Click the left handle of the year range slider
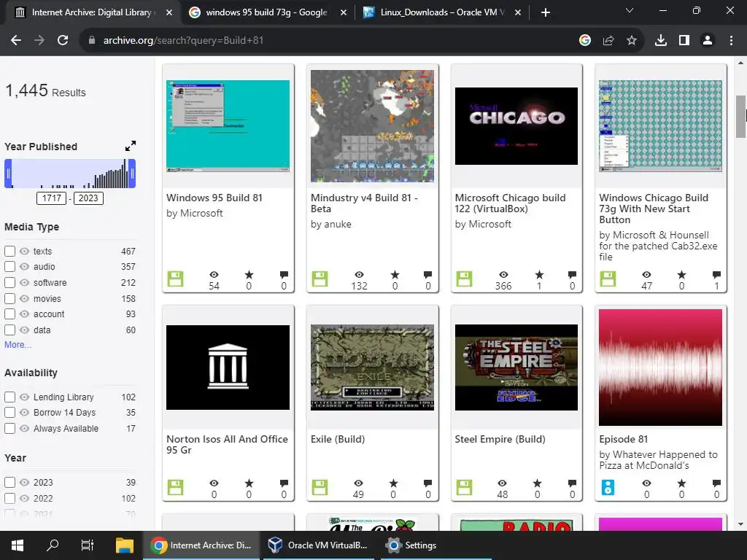Viewport: 747px width, 560px height. tap(8, 174)
